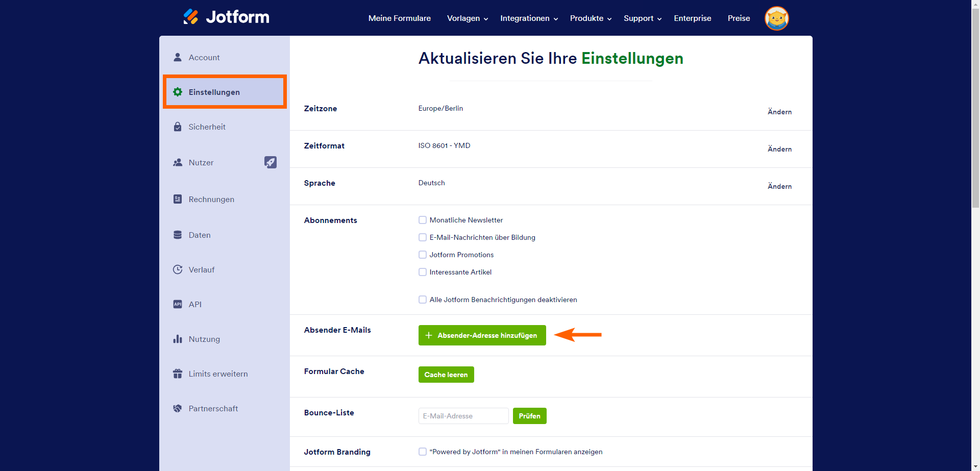Click the Europe/Berlin timezone value
This screenshot has width=980, height=471.
click(440, 108)
